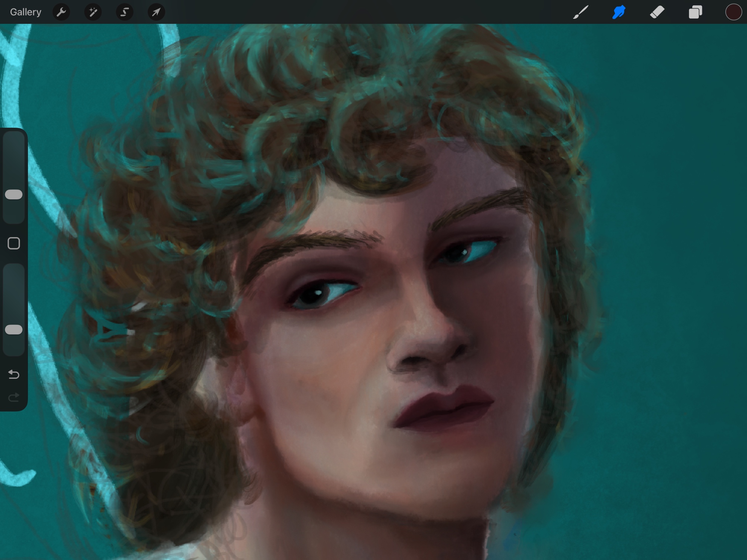Open the Layers panel
This screenshot has width=747, height=560.
[695, 12]
